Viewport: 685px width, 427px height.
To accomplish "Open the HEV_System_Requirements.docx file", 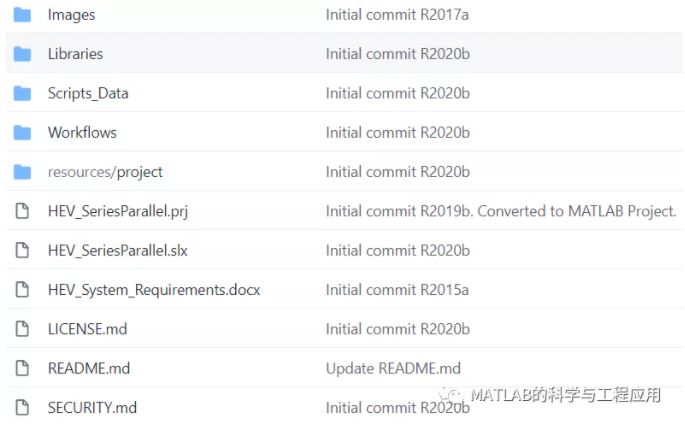I will (154, 290).
